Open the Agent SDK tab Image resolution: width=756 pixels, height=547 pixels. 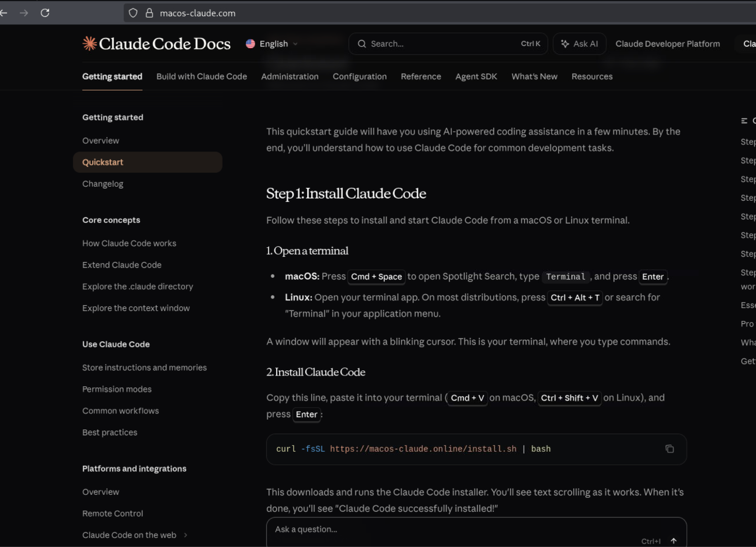[476, 76]
